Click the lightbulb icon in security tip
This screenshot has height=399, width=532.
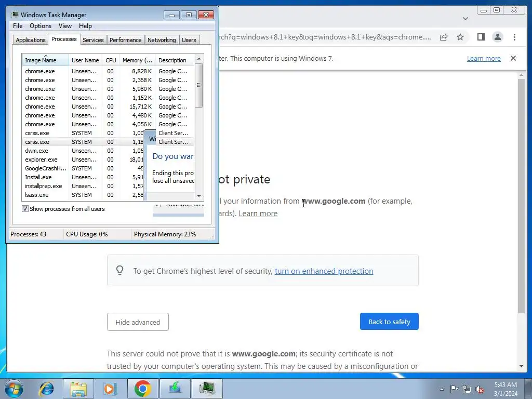click(120, 270)
